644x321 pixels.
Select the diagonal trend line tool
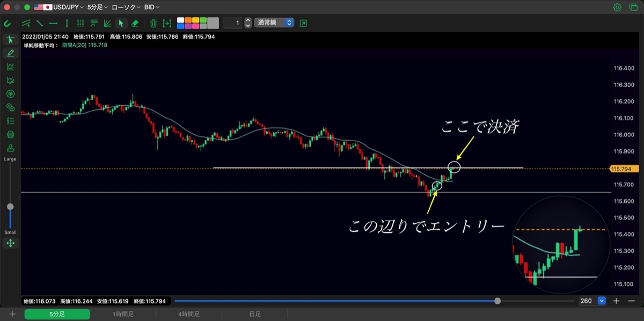[x=40, y=23]
